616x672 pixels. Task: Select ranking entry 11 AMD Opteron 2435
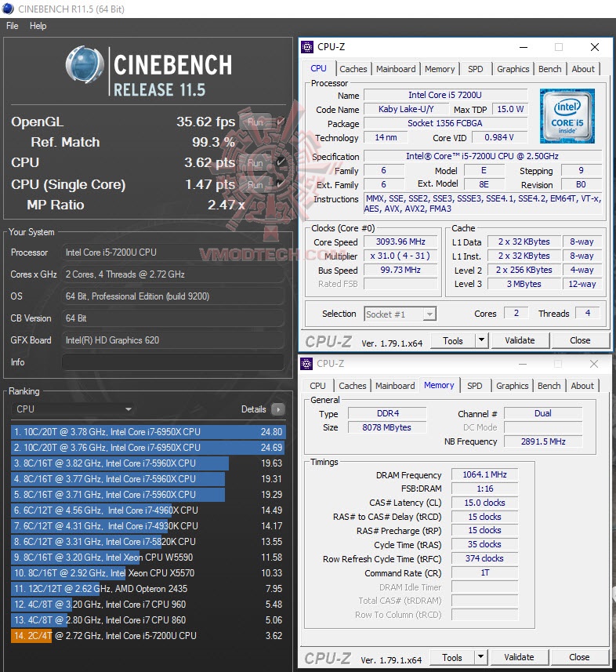click(x=148, y=589)
